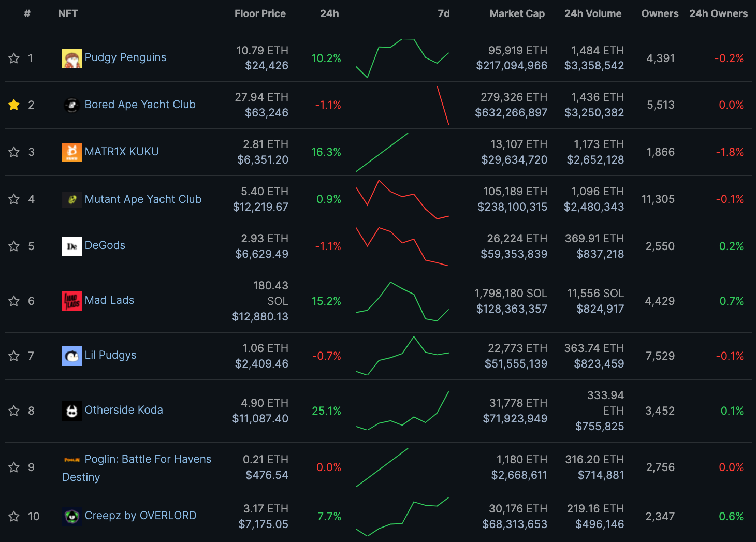Click the DeGods 7d sparkline
The image size is (756, 542).
click(402, 246)
